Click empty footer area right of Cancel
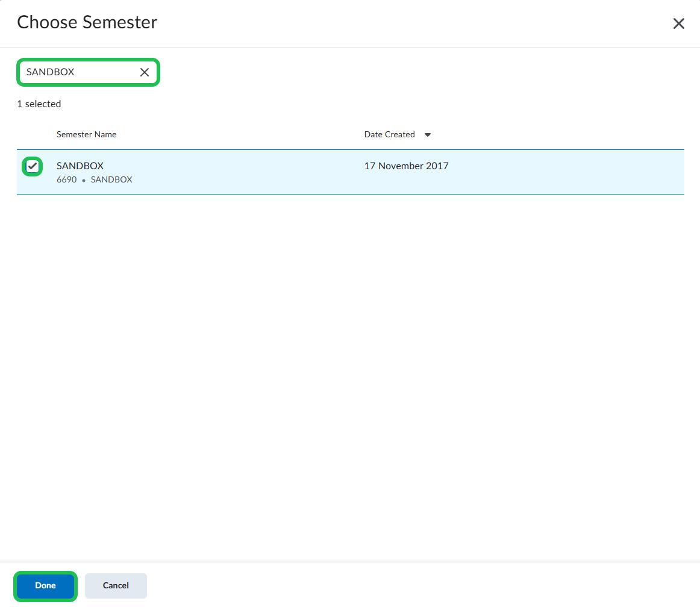700x607 pixels. coord(422,585)
